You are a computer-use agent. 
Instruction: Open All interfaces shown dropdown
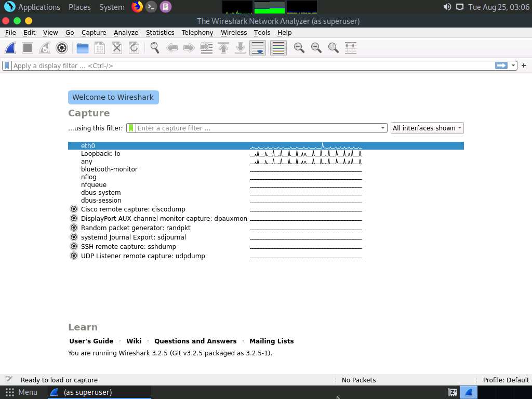click(x=427, y=128)
